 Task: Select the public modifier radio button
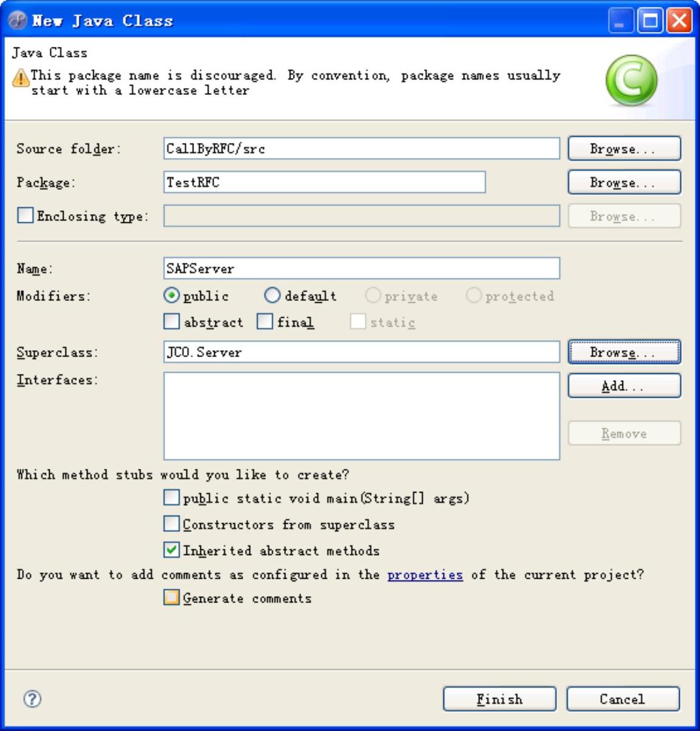point(172,296)
